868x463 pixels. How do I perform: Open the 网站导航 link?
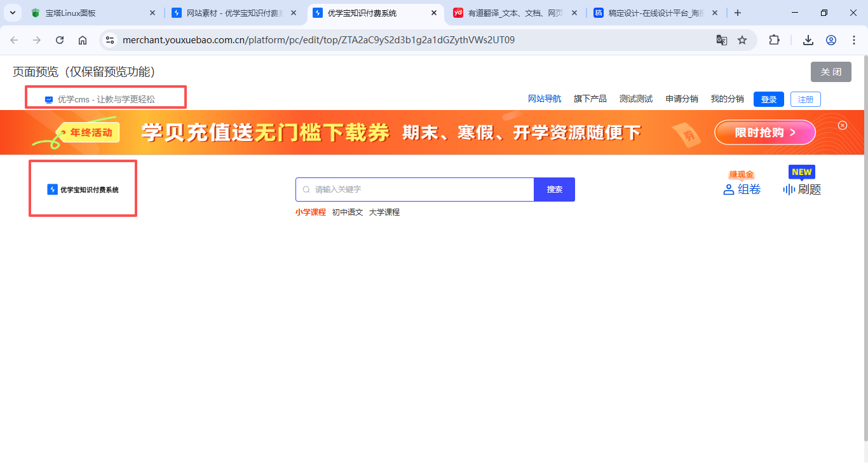pos(545,99)
